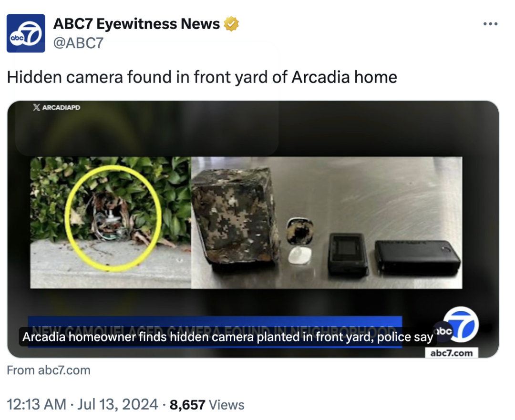
Task: Open the @ABC7 handle link
Action: [x=78, y=43]
